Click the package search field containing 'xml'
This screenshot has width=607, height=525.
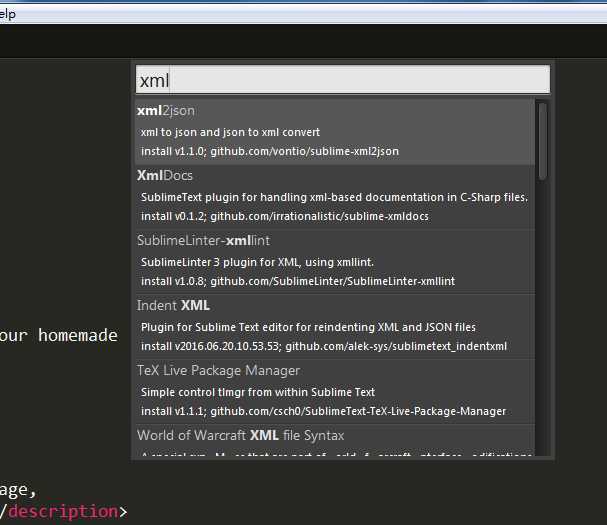(x=343, y=80)
